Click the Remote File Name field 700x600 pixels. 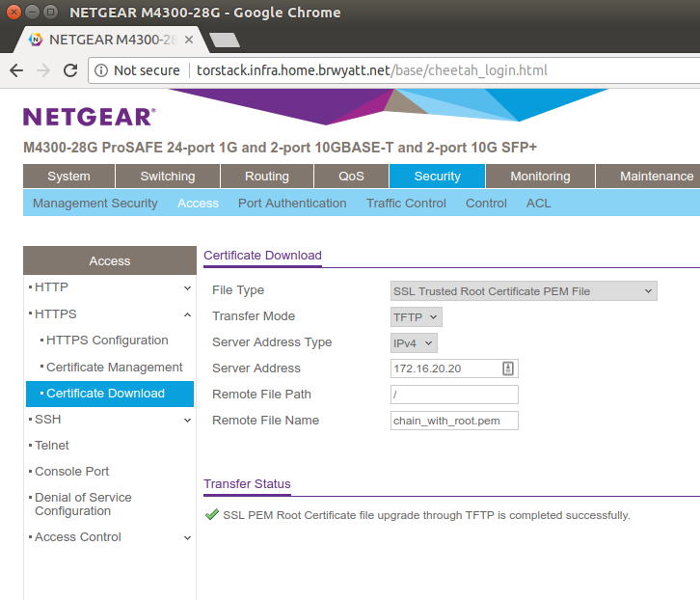[454, 421]
